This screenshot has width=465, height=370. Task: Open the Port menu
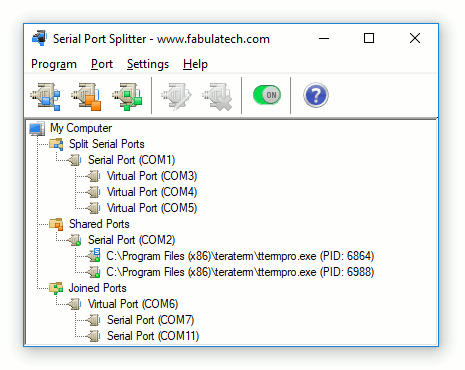(102, 64)
